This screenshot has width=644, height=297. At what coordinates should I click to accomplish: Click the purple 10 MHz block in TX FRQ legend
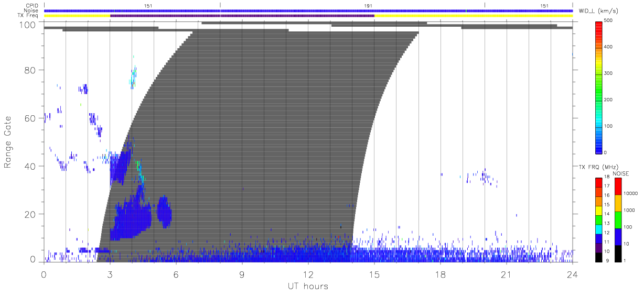598,248
